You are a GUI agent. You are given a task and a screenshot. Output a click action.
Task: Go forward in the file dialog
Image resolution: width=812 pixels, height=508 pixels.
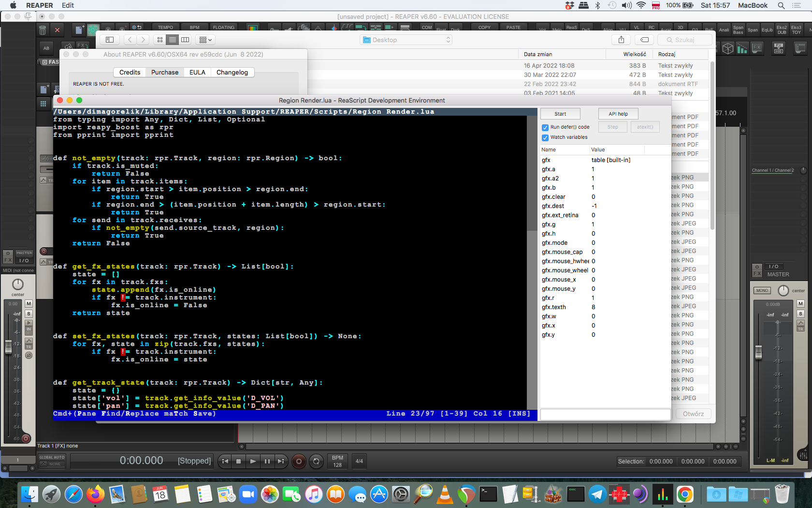143,40
